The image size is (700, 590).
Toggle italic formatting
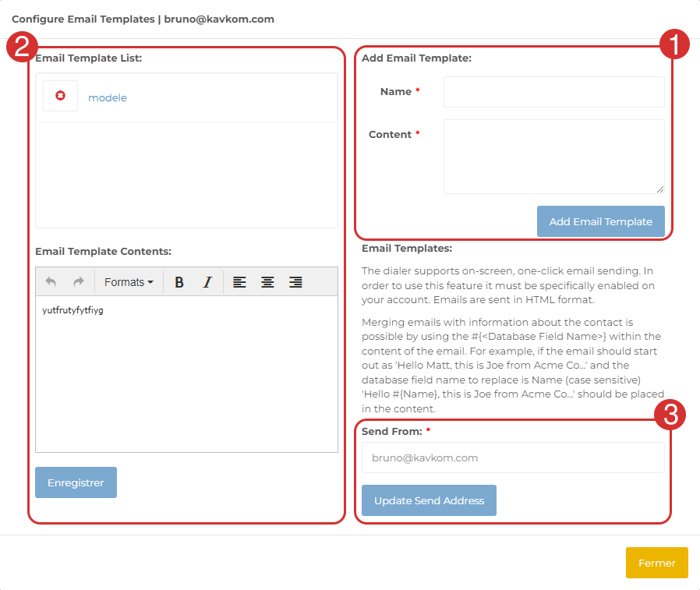tap(207, 282)
